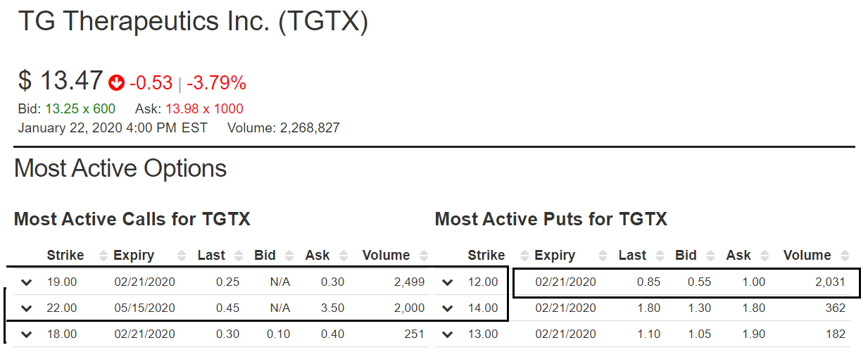Click the puts table Bid column header

(x=686, y=255)
